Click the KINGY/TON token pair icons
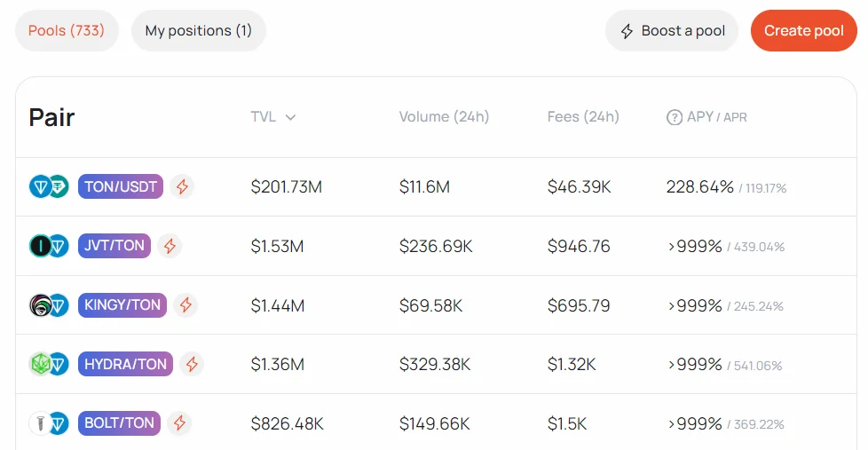Viewport: 868px width, 450px height. (x=49, y=305)
